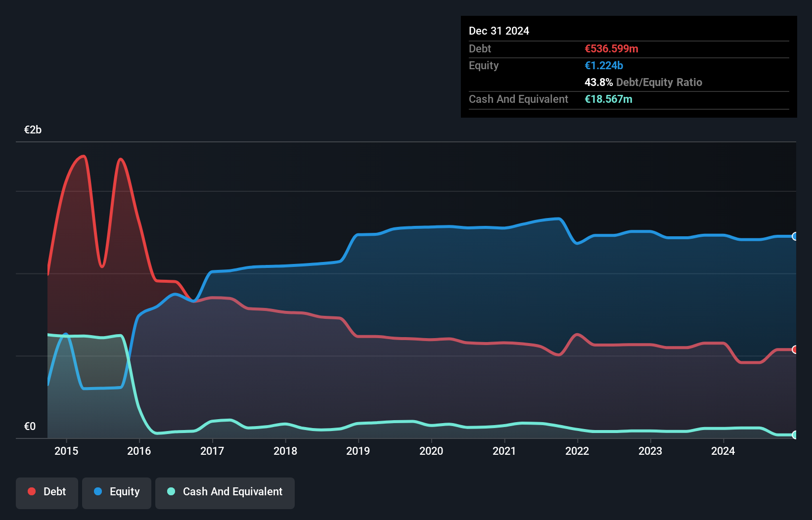This screenshot has width=812, height=520.
Task: Click the €0 y-axis label
Action: [x=30, y=427]
